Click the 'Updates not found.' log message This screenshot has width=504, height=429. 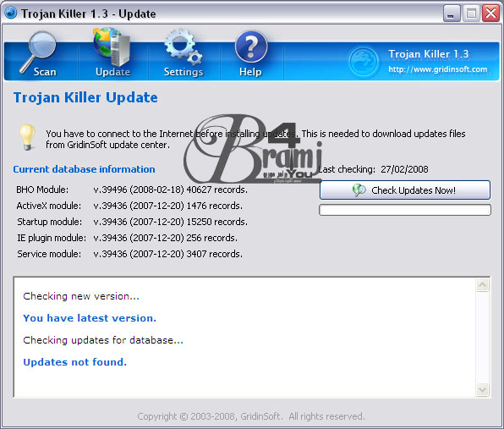click(x=75, y=362)
